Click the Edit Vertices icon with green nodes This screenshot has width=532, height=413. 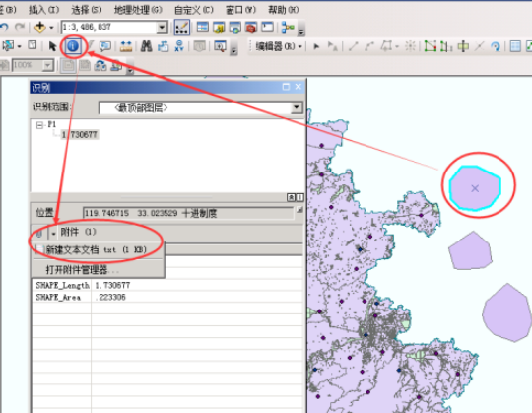coord(431,46)
